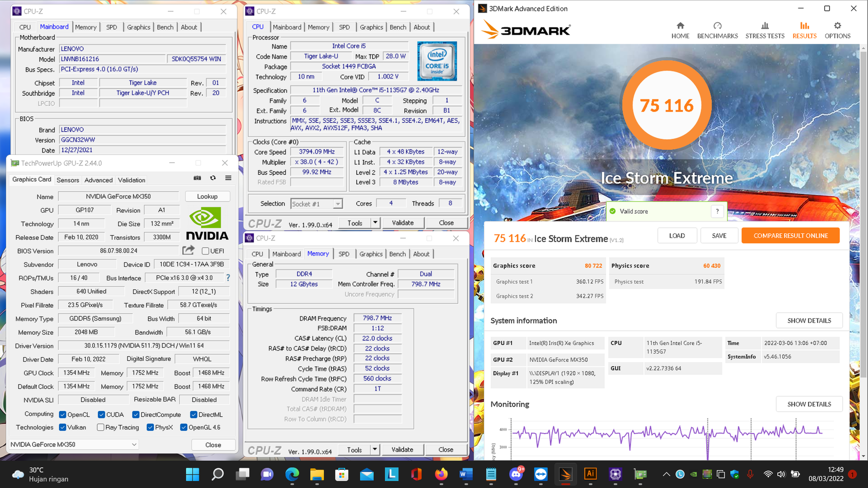Screen dimensions: 868x488
Task: Click COMPARE RESULT ONLINE button
Action: [x=790, y=235]
